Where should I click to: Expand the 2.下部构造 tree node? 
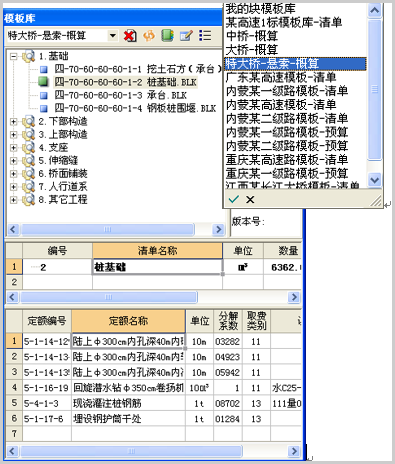click(x=13, y=122)
